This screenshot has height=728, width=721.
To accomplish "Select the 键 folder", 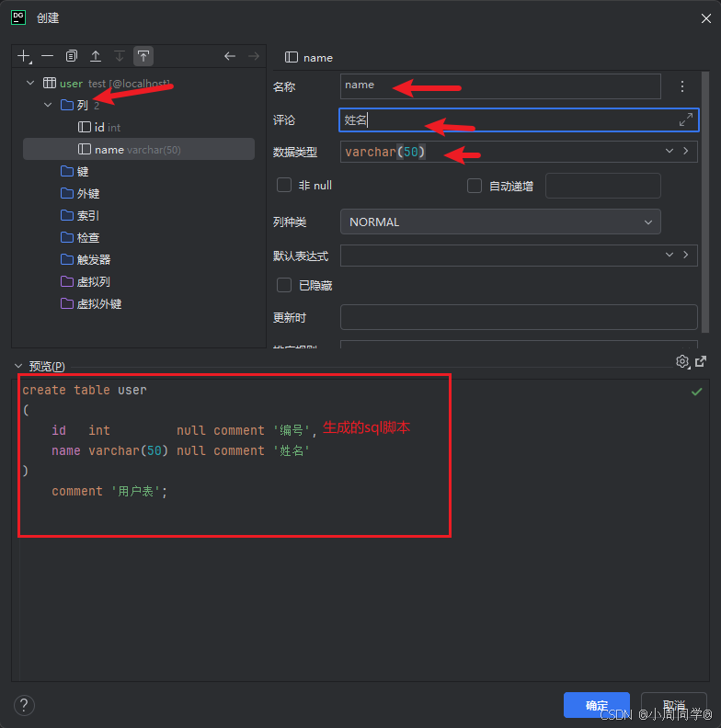I will (74, 171).
